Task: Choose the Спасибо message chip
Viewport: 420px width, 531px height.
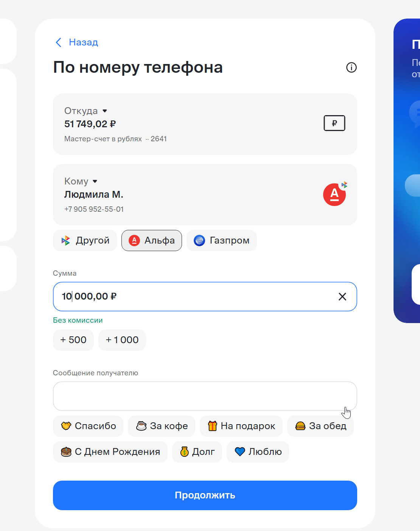Action: click(x=89, y=426)
